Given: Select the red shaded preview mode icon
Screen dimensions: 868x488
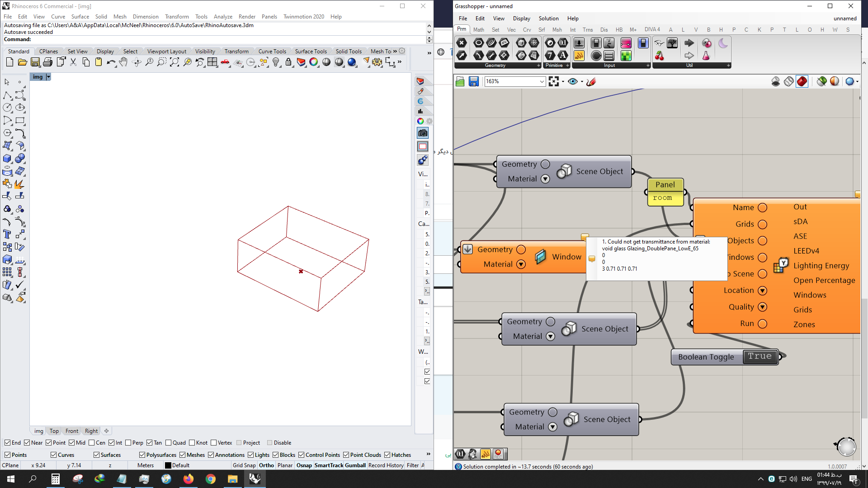Looking at the screenshot, I should [x=802, y=81].
